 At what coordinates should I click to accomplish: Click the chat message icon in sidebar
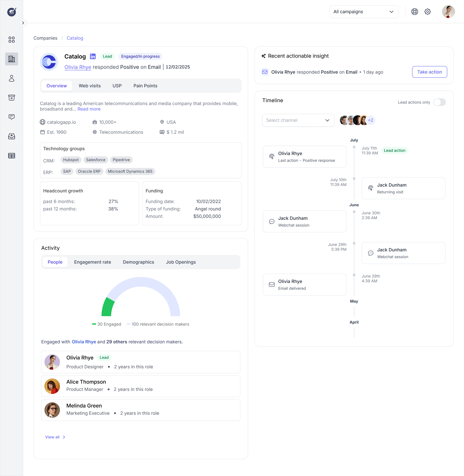click(x=11, y=117)
